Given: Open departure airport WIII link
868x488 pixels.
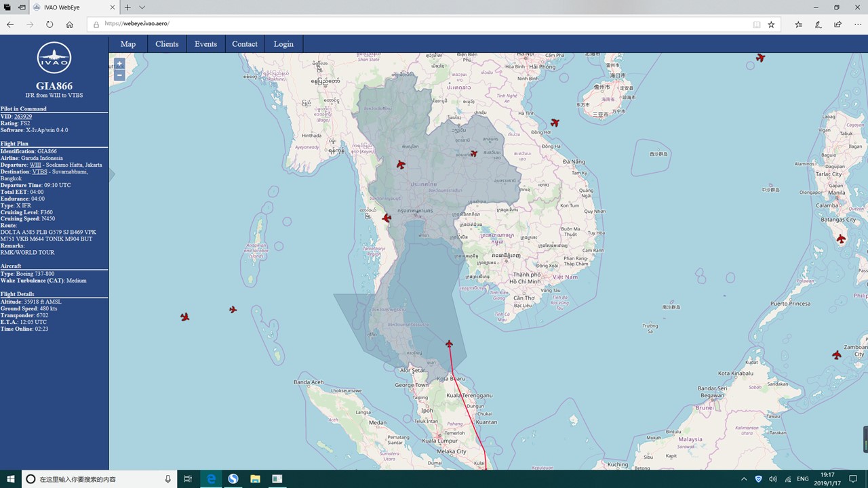Looking at the screenshot, I should 36,165.
